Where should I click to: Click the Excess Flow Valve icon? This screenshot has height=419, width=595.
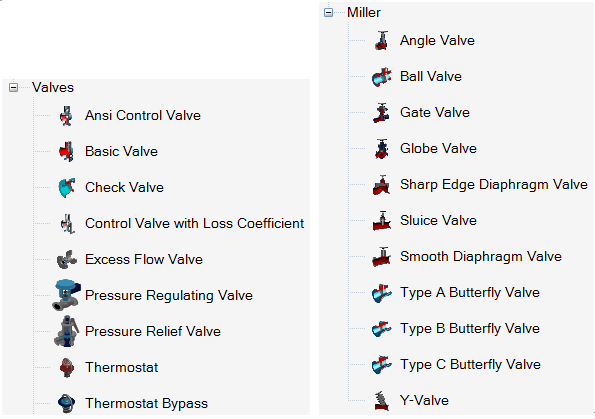(x=66, y=260)
